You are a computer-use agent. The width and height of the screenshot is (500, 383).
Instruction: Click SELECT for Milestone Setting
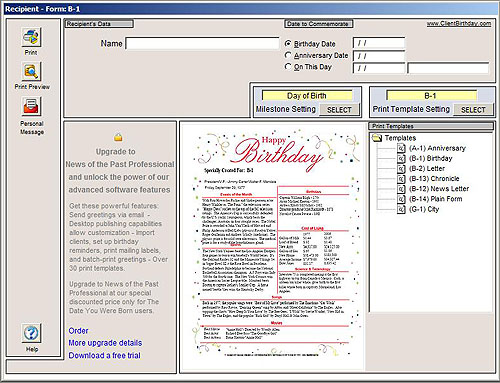click(x=339, y=110)
